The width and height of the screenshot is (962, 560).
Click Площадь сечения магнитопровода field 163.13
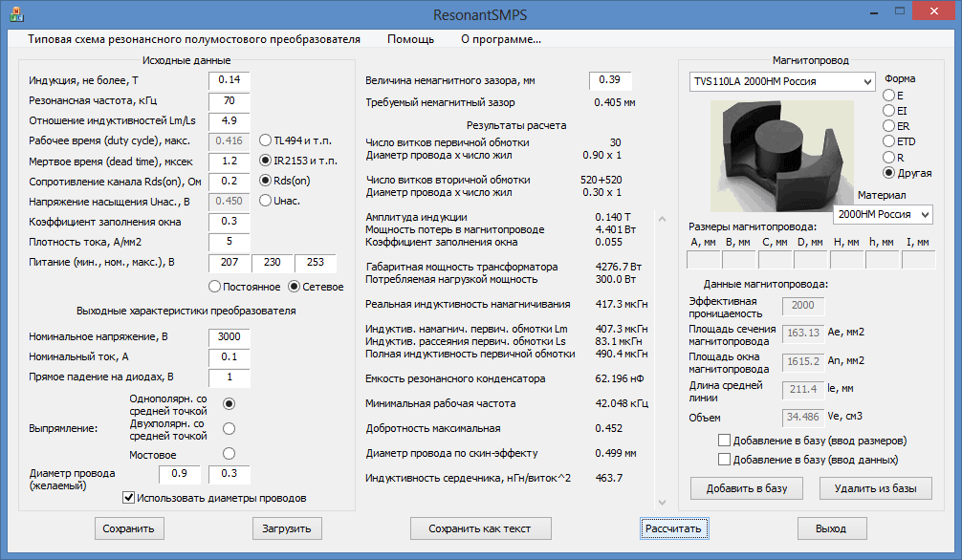coord(803,334)
